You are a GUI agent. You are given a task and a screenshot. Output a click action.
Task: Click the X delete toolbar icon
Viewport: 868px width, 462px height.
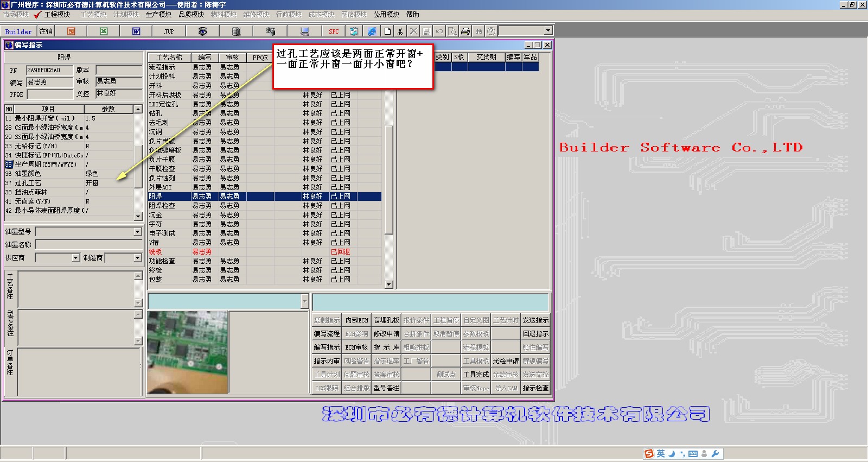pyautogui.click(x=413, y=31)
